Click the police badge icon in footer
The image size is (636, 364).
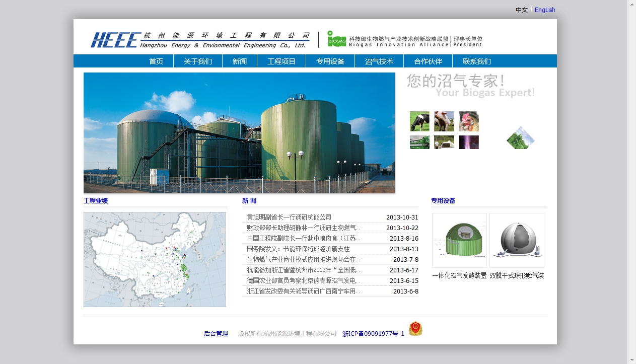415,329
